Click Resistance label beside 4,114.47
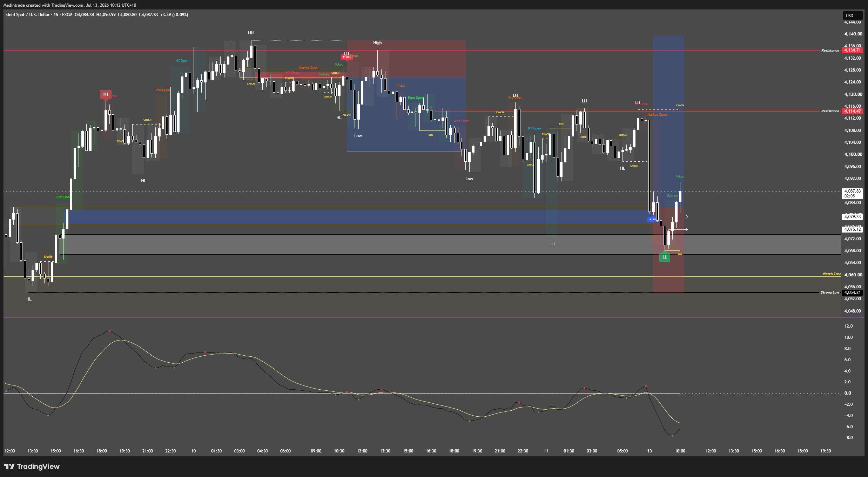The image size is (868, 477). point(830,111)
